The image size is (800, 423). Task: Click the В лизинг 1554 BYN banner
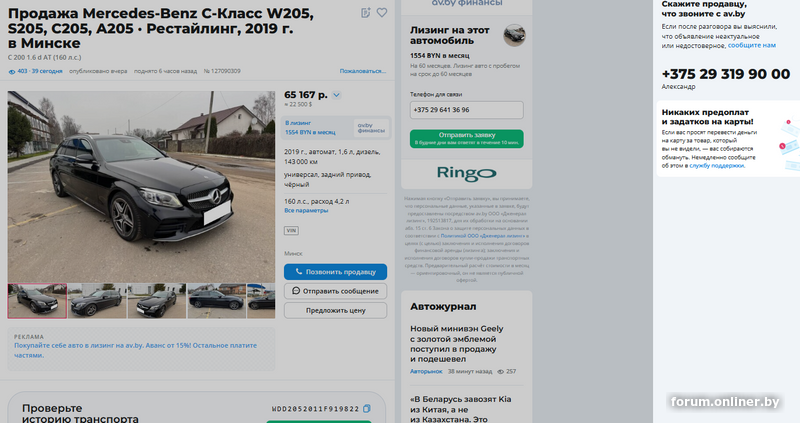pyautogui.click(x=336, y=128)
